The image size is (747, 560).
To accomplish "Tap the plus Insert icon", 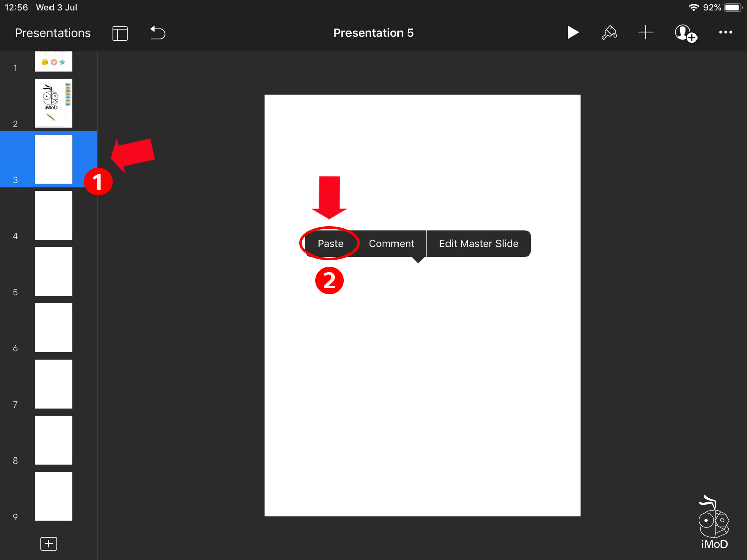I will [645, 33].
